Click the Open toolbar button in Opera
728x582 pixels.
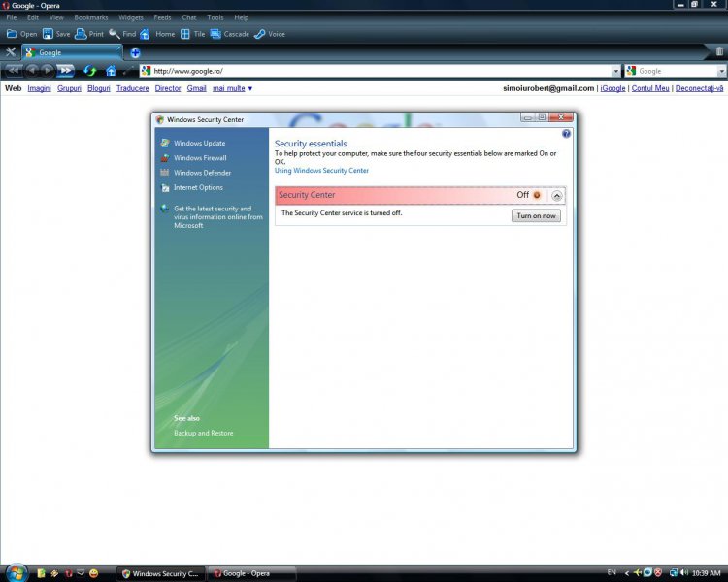(21, 34)
